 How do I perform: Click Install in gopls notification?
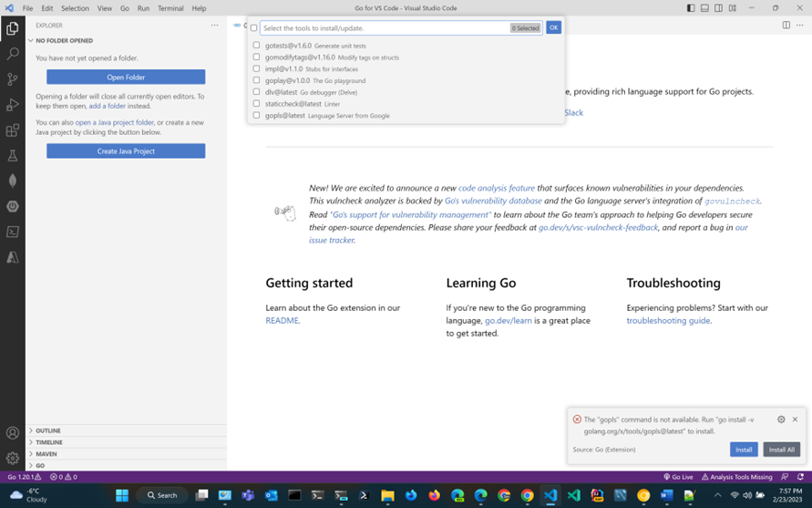point(744,450)
